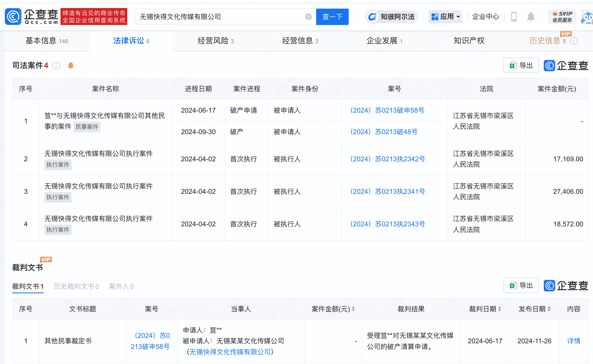The image size is (593, 364).
Task: Open the 知彼阿尔法 assistant icon
Action: (372, 17)
